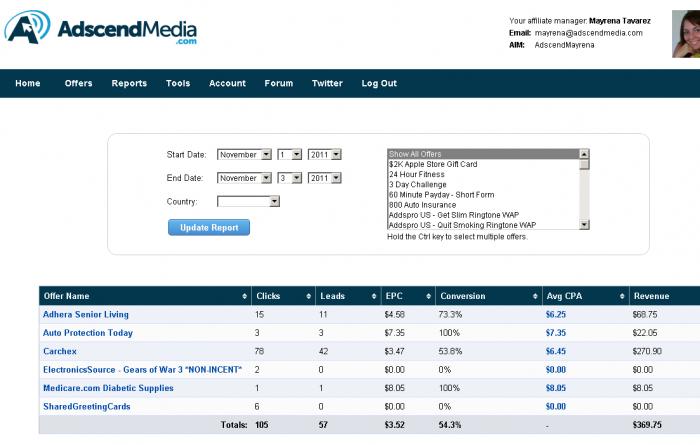Screen dimensions: 700x445
Task: Click the offers list scrollbar thumb
Action: [x=584, y=164]
